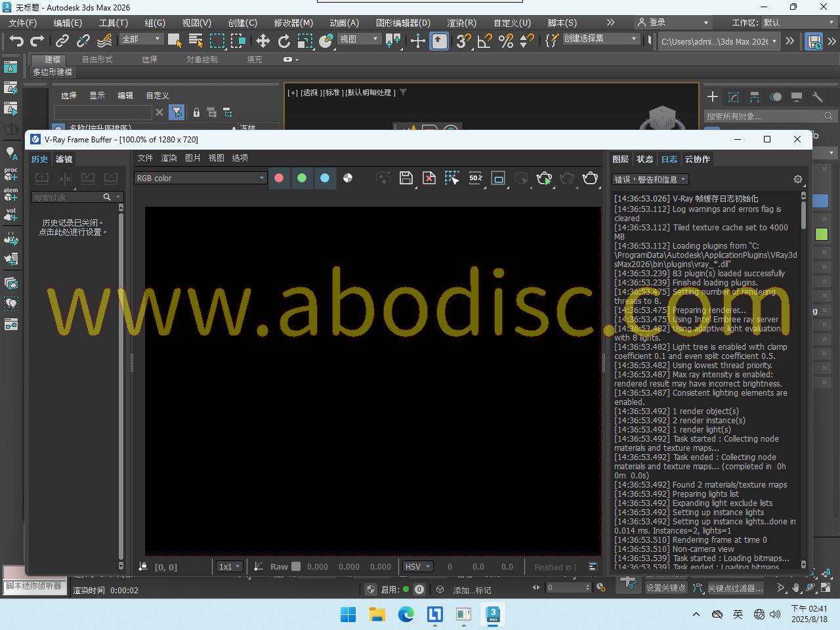Open the log filter 错误、警告和信息 dropdown
The height and width of the screenshot is (630, 840).
650,179
